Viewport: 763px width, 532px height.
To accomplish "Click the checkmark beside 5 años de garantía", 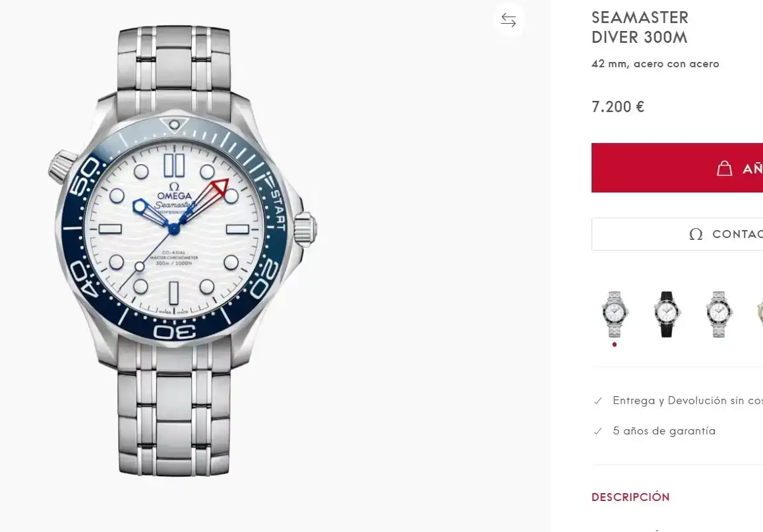I will click(597, 431).
